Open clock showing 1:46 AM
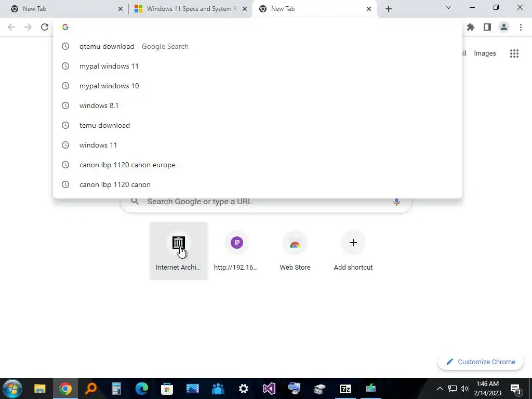Screen dimensions: 532x399 point(487,389)
